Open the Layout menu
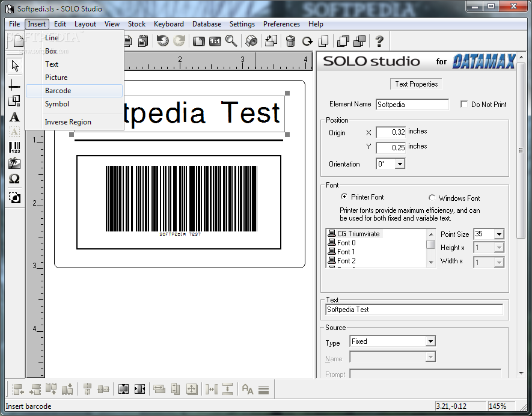 click(x=85, y=24)
